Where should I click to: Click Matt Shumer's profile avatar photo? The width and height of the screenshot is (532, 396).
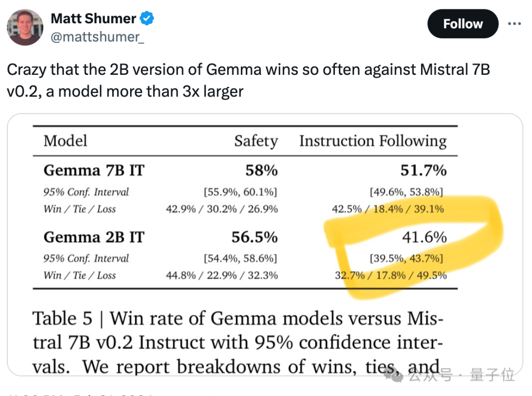click(x=26, y=27)
